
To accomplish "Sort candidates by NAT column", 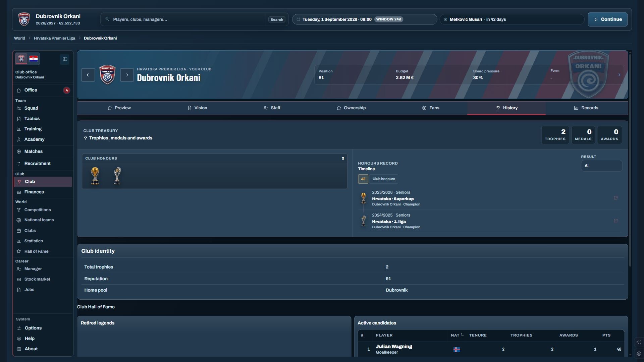I will (x=457, y=335).
